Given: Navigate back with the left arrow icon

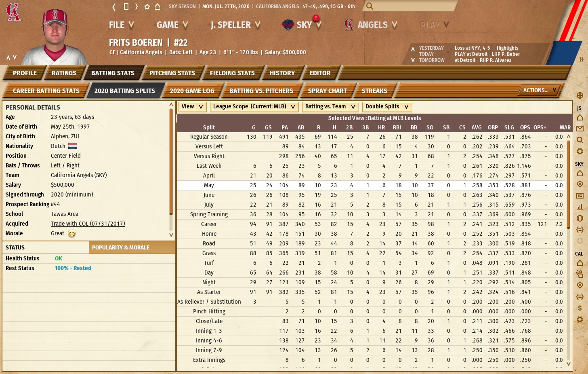Looking at the screenshot, I should click(x=114, y=6).
